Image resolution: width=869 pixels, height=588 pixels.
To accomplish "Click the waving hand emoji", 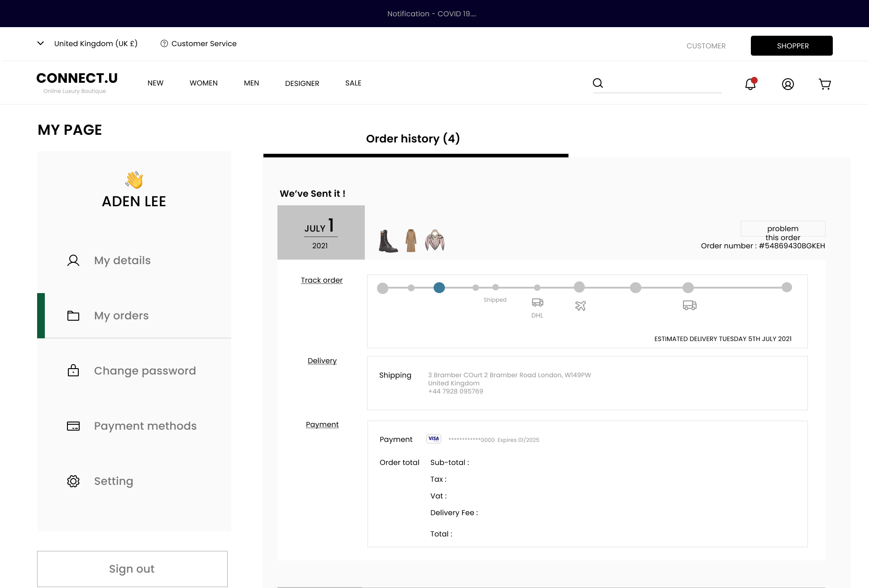I will click(x=134, y=180).
